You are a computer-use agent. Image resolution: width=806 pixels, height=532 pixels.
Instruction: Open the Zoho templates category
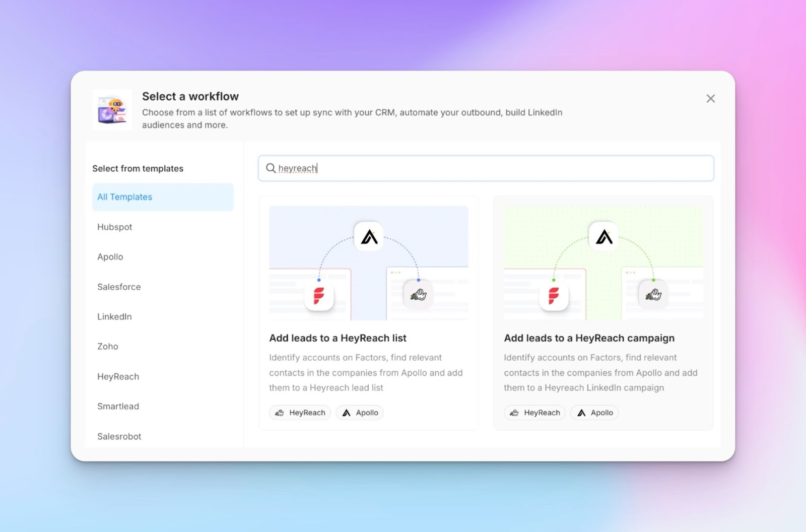(108, 347)
